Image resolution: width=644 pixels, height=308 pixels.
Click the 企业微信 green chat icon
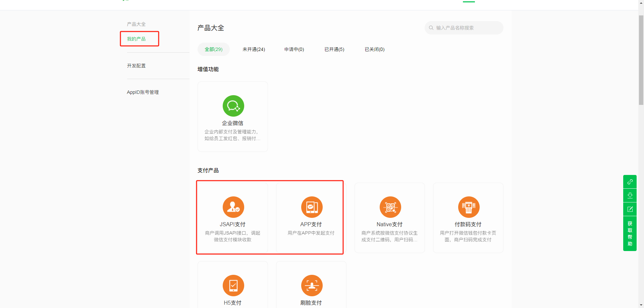(x=233, y=106)
